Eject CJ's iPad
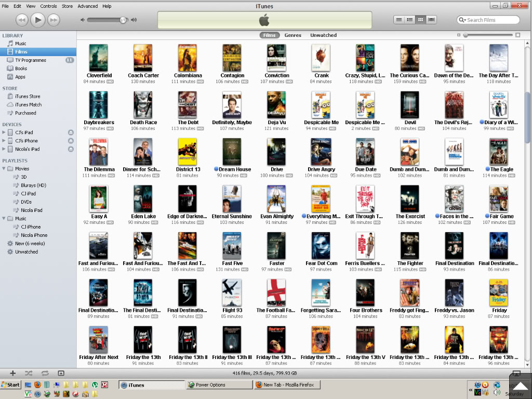Screen dimensions: 532x399 click(71, 132)
